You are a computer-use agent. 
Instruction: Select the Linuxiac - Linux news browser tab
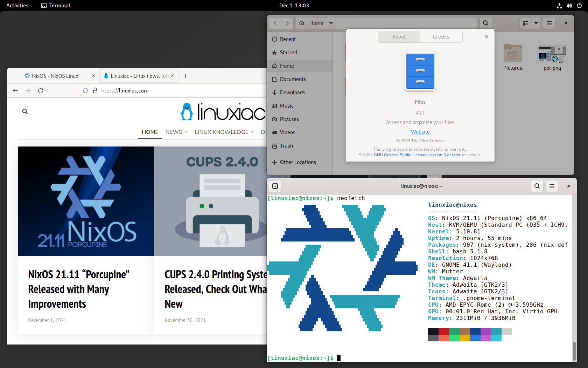[x=139, y=76]
